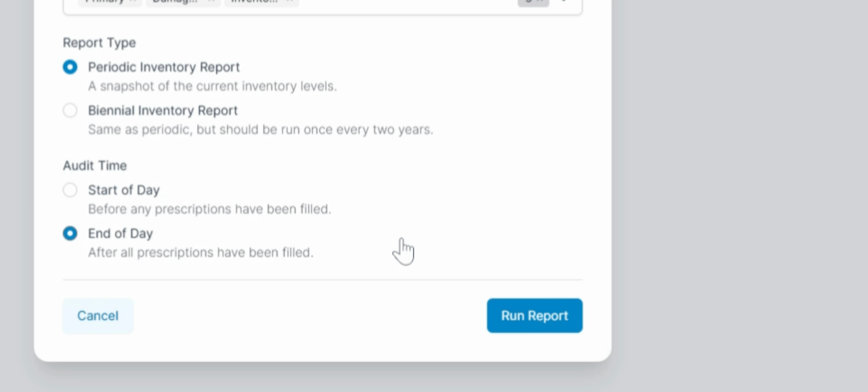Click the Start of Day label text
Screen dimensions: 868x392
tap(124, 189)
